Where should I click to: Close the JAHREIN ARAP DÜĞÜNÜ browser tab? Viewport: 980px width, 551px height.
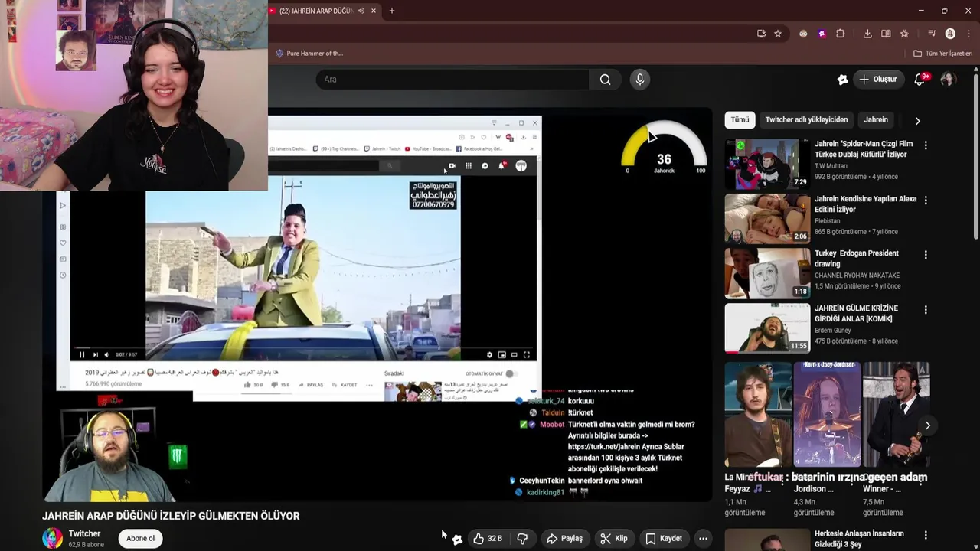pos(374,11)
